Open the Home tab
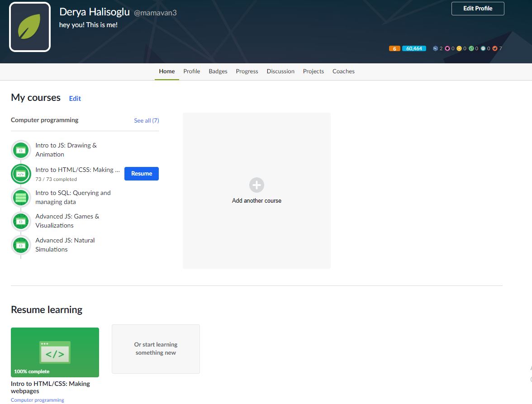 (x=166, y=71)
